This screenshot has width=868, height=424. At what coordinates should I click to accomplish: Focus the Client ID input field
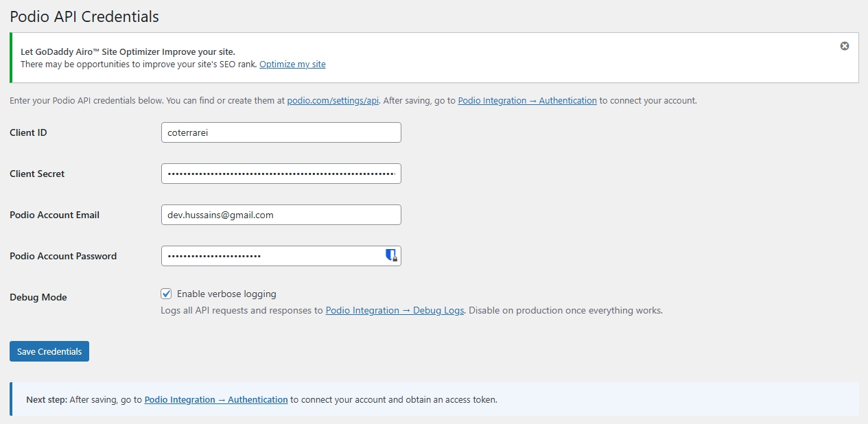click(281, 132)
